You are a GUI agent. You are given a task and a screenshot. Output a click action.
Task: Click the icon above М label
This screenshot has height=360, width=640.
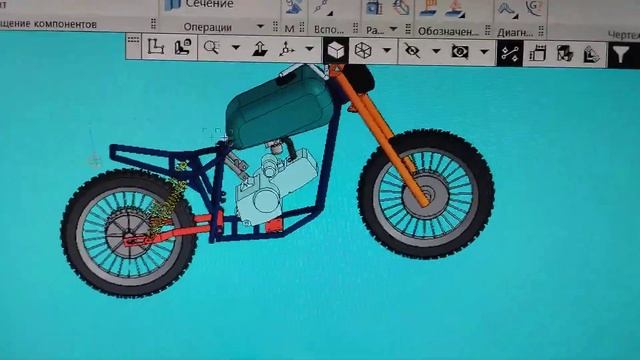pyautogui.click(x=293, y=7)
